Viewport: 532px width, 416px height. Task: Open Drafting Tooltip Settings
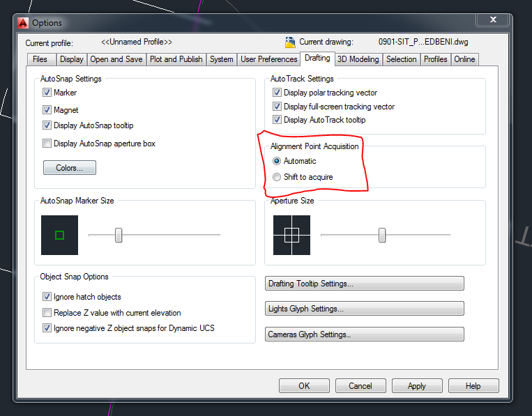365,284
